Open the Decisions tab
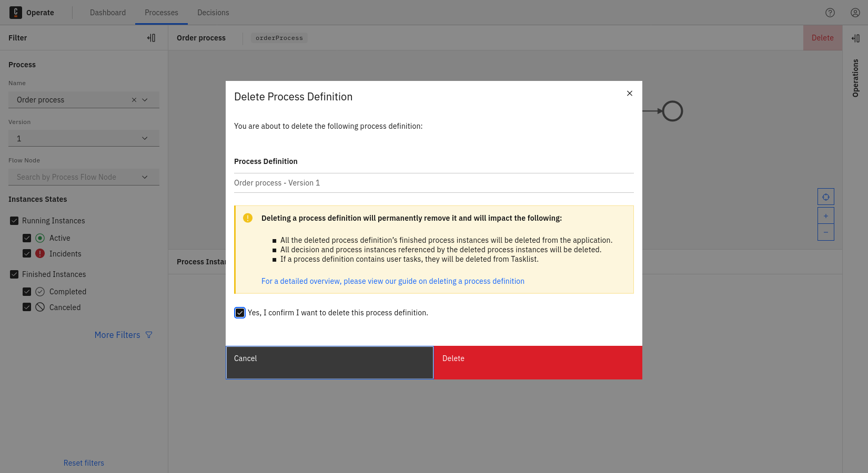The height and width of the screenshot is (473, 868). pos(213,12)
